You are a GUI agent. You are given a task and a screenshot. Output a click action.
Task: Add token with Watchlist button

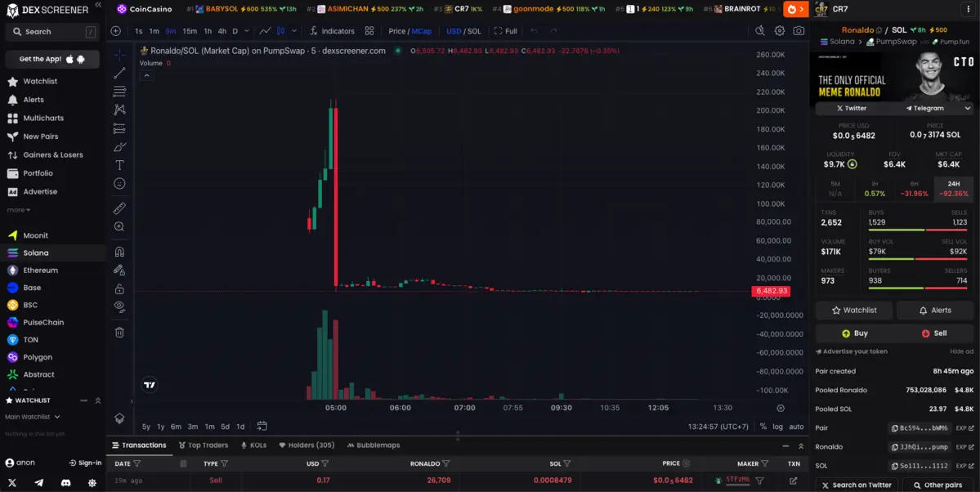[x=854, y=310]
